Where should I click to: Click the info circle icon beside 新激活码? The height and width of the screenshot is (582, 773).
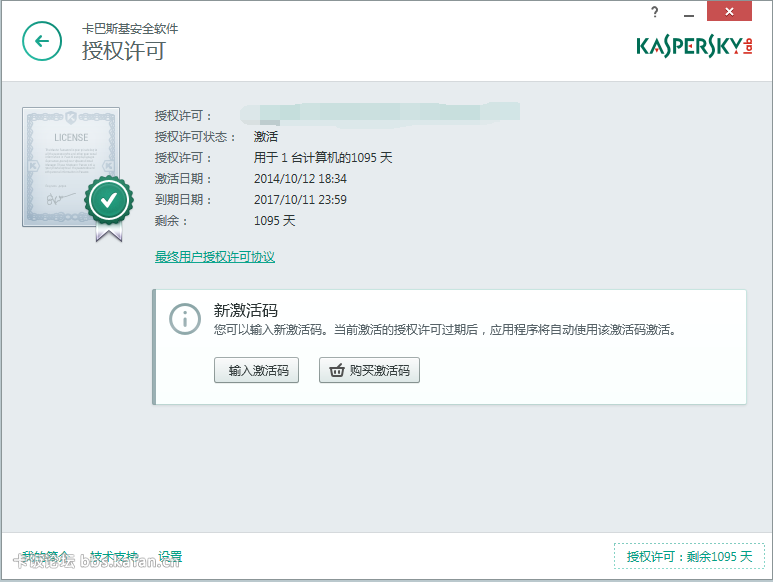(185, 319)
